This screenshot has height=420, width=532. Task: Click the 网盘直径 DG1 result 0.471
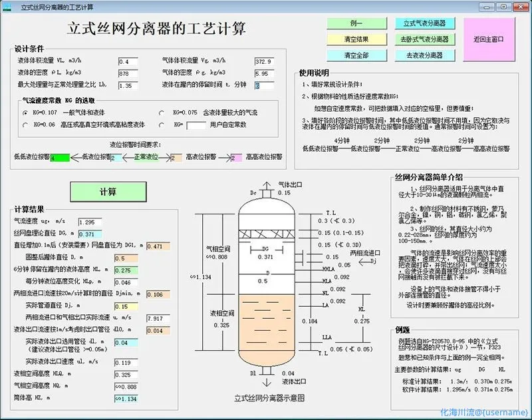158,246
